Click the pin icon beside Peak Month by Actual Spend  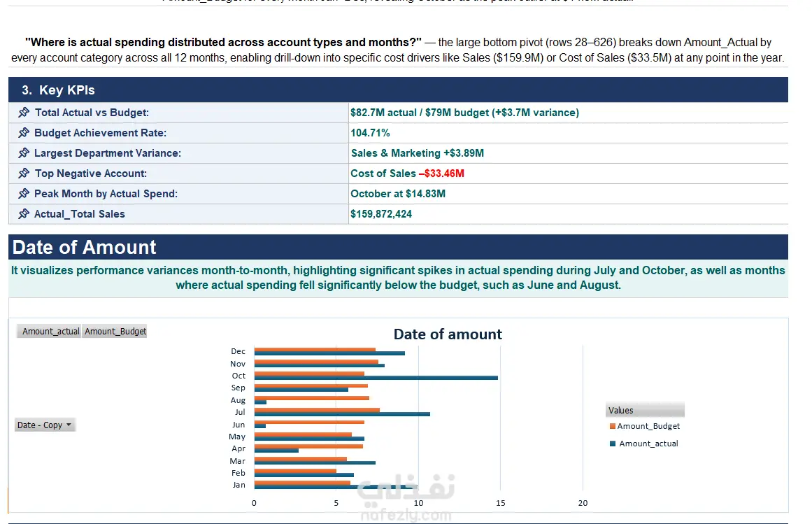tap(24, 193)
